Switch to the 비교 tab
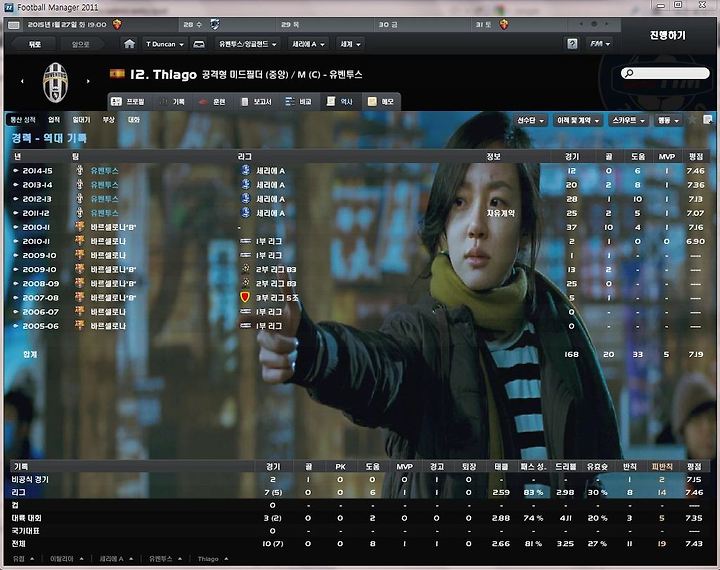 298,102
